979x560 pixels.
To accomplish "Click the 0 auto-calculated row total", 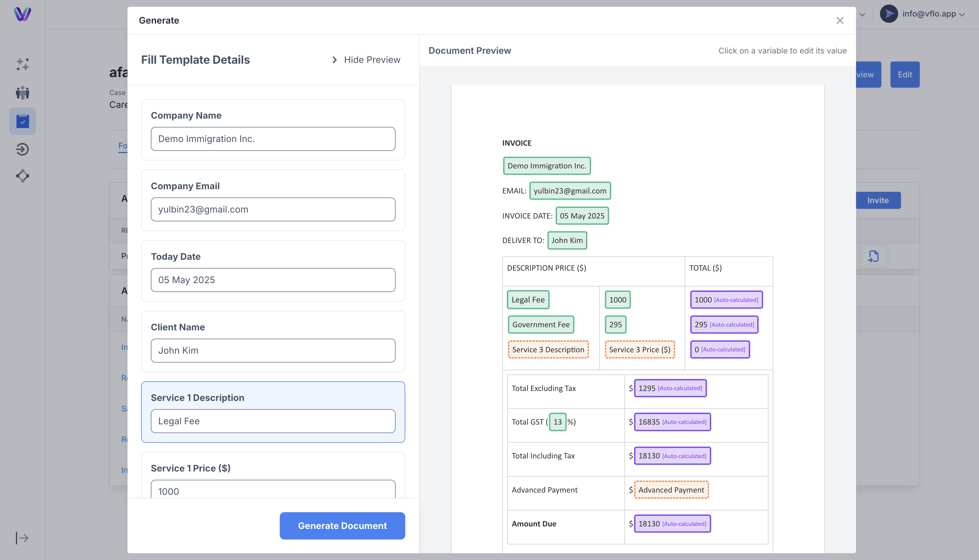I will tap(720, 350).
